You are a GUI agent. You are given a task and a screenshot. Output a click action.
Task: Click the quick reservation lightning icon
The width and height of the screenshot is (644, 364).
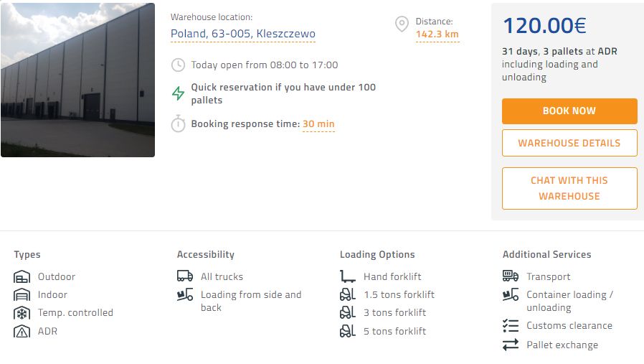[x=178, y=93]
